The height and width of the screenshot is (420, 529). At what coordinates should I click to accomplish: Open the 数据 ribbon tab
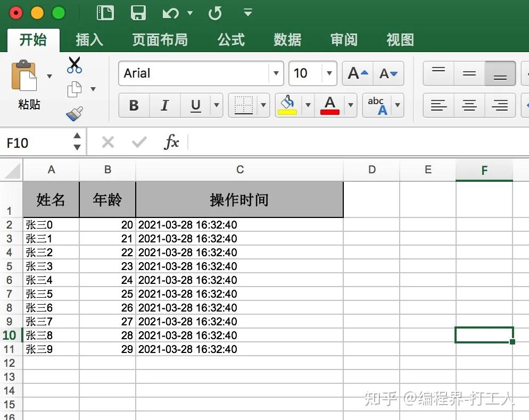(x=286, y=39)
